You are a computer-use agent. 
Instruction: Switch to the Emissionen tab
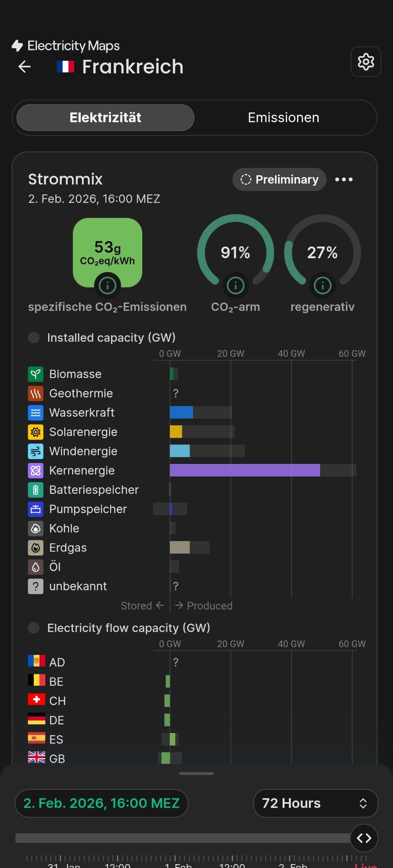click(x=283, y=118)
